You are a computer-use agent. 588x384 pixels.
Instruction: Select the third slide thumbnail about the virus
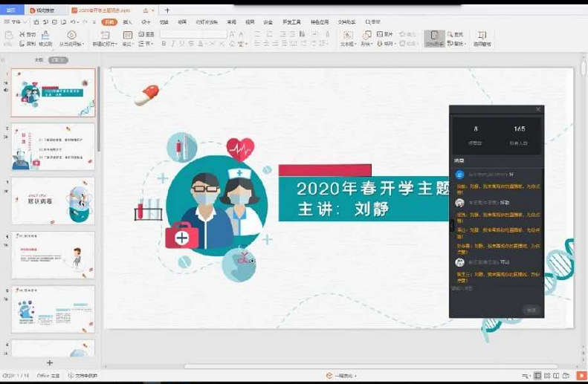coord(53,201)
